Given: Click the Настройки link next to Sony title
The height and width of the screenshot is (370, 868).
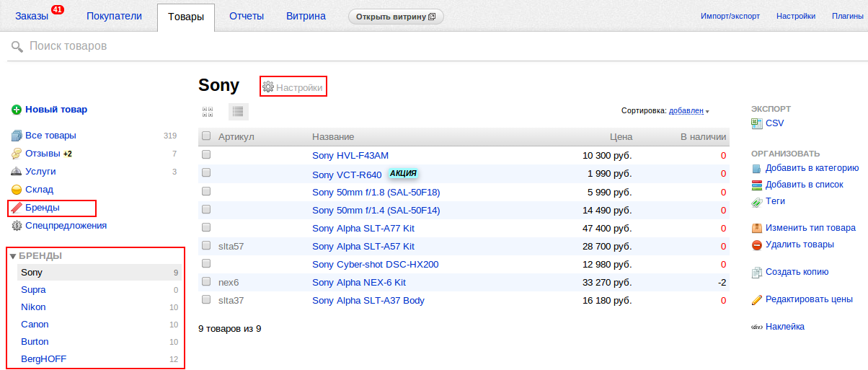Looking at the screenshot, I should (x=299, y=87).
